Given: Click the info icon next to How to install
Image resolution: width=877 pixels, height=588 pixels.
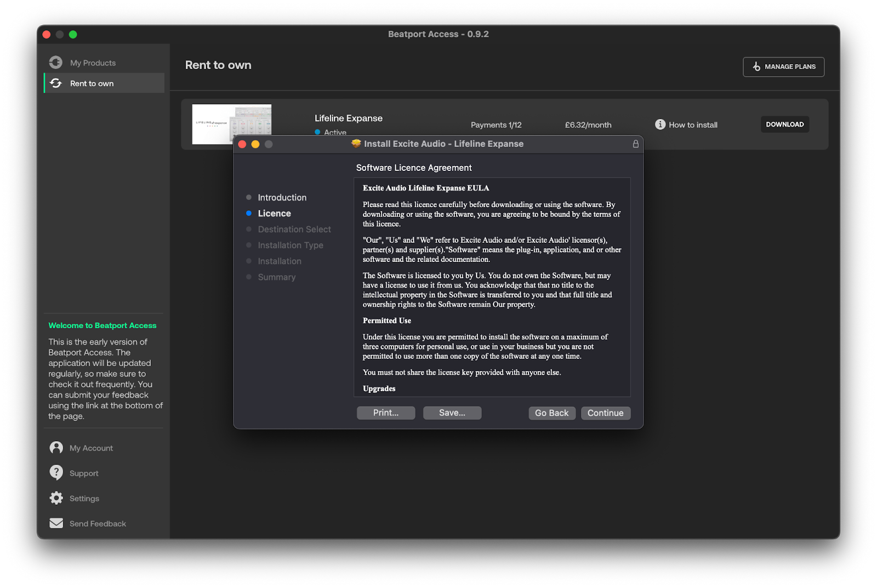Looking at the screenshot, I should [x=660, y=124].
